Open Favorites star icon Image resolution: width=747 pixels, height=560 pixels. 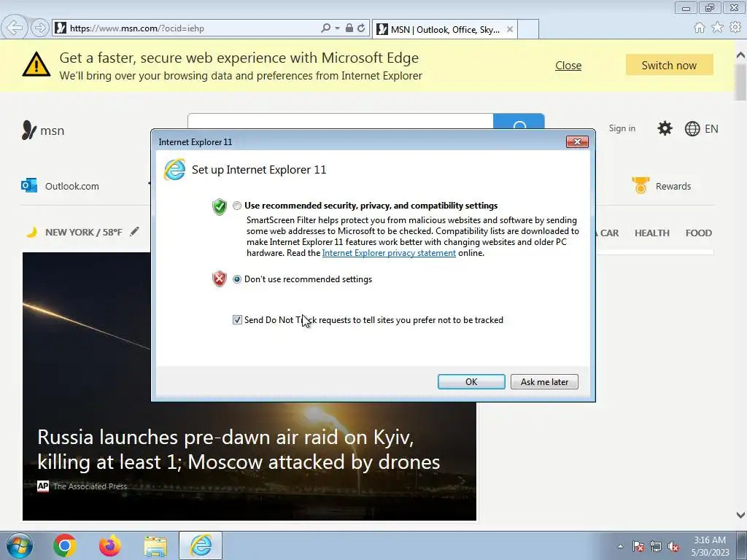(717, 28)
